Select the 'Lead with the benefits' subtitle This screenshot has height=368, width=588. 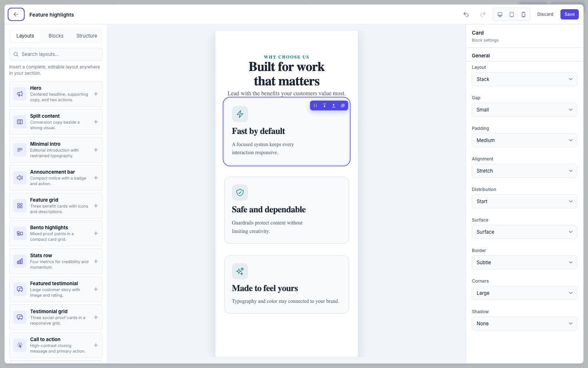pyautogui.click(x=287, y=93)
